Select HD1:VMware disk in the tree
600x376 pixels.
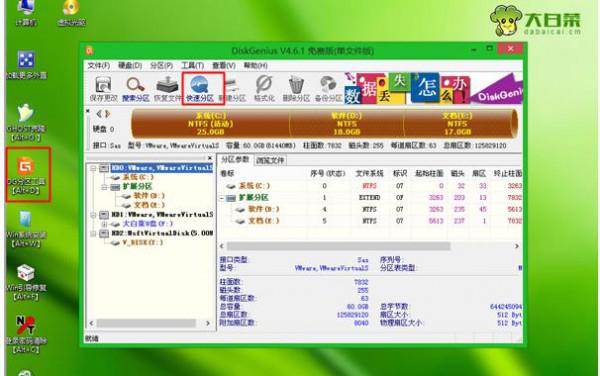pyautogui.click(x=162, y=215)
